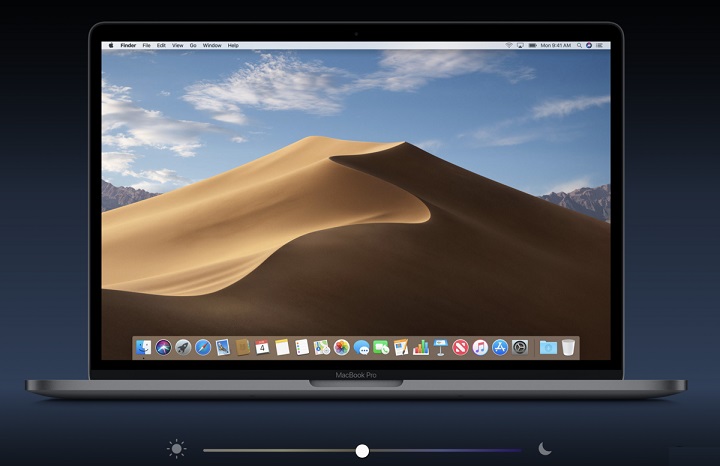Open the Wi-Fi status menu

(508, 46)
